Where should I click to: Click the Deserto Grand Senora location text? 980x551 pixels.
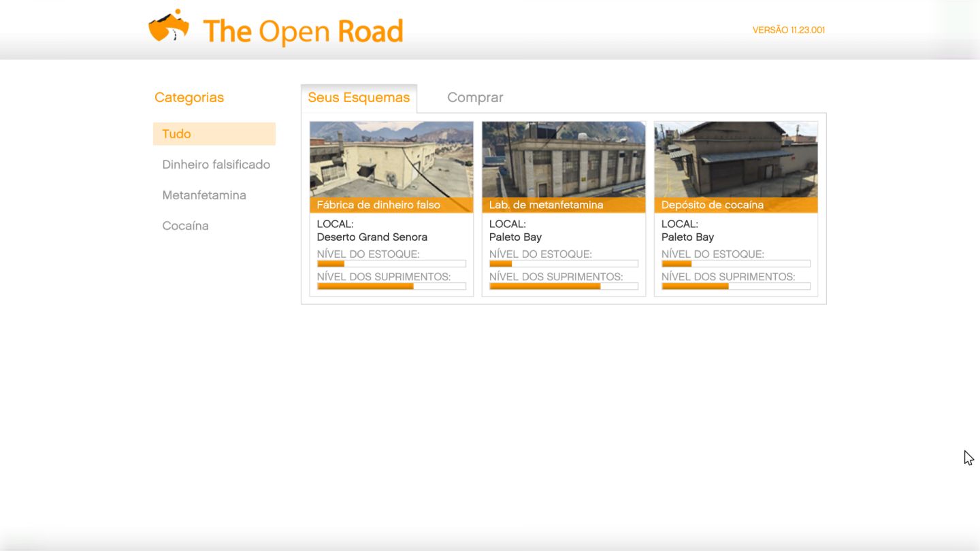[x=372, y=237]
